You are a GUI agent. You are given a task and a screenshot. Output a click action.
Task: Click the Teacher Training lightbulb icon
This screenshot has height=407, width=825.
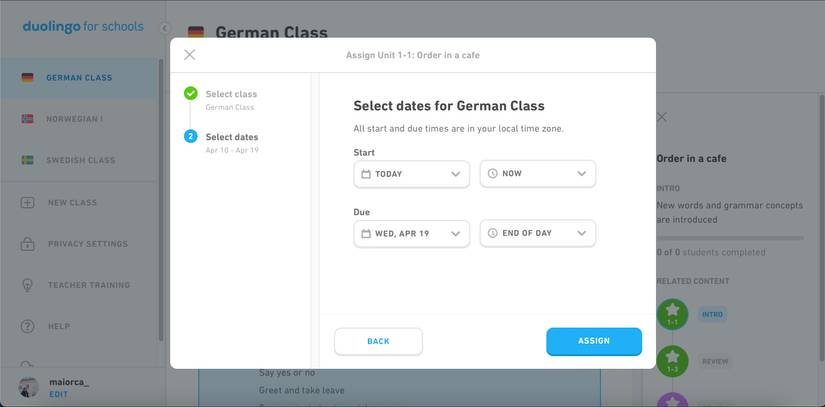click(27, 285)
